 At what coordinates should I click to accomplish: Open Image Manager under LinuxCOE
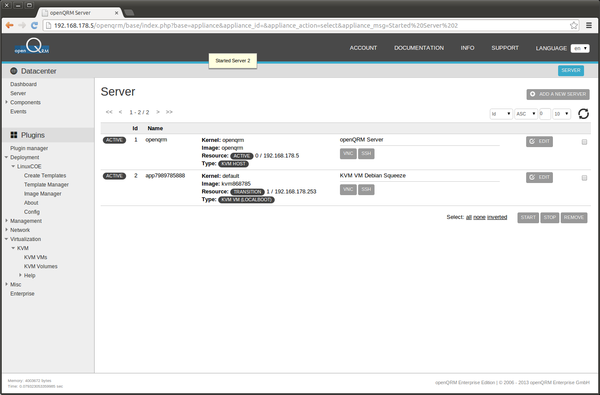(x=42, y=194)
